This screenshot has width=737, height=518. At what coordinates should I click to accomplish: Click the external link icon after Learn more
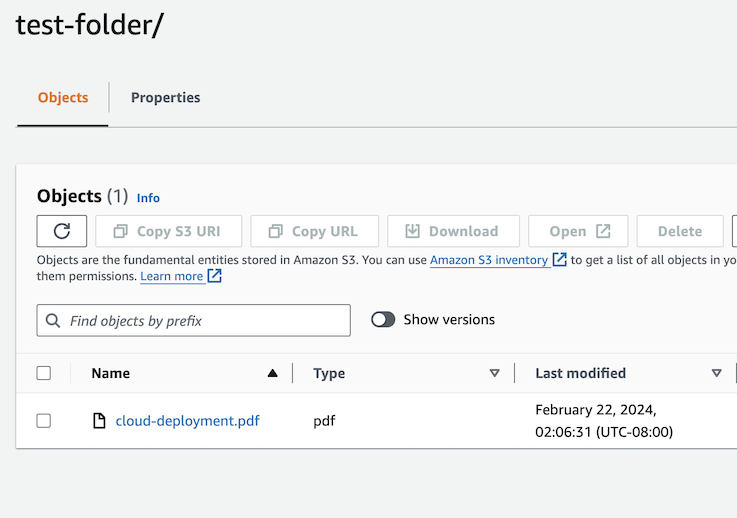coord(214,276)
